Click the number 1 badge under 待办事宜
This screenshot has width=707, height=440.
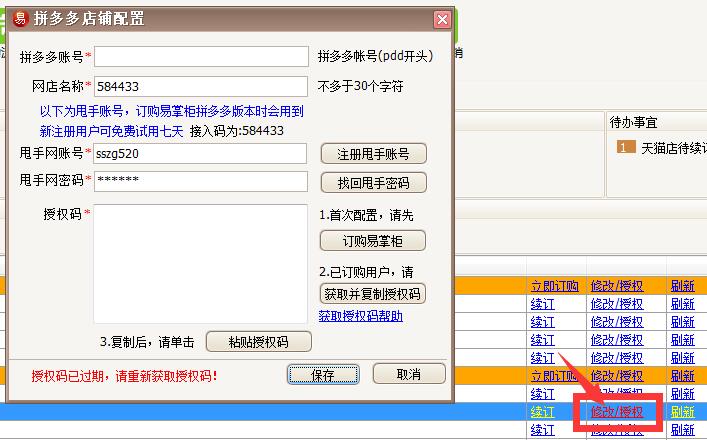click(626, 147)
